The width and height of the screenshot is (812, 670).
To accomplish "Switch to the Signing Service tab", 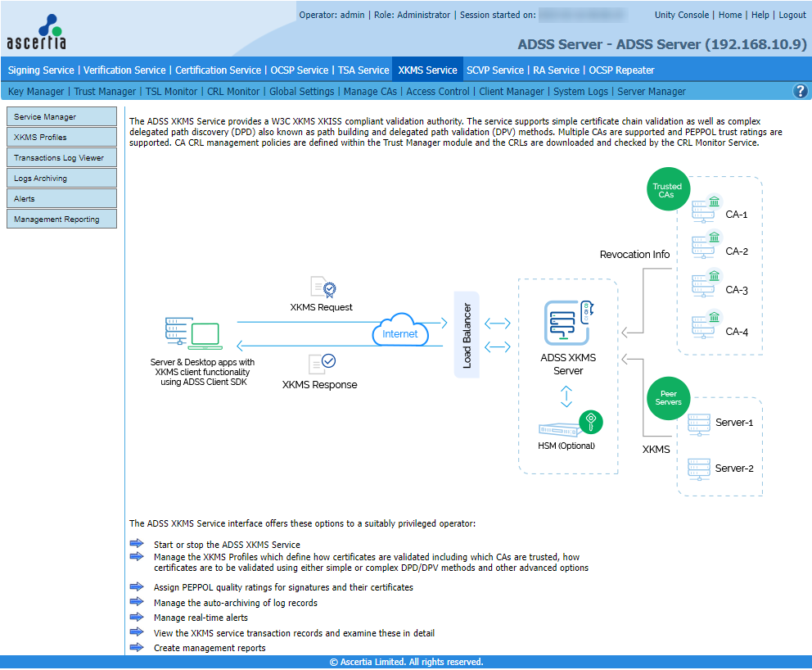I will click(41, 70).
